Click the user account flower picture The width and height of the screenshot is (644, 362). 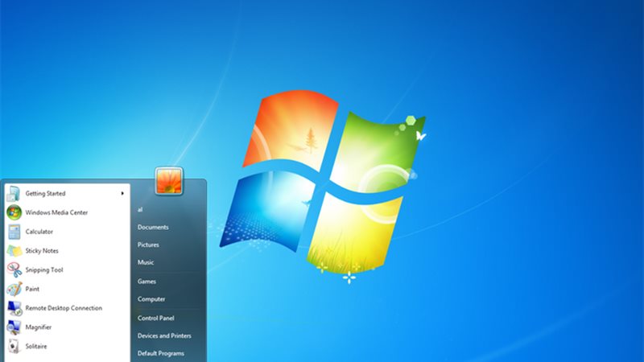coord(169,181)
